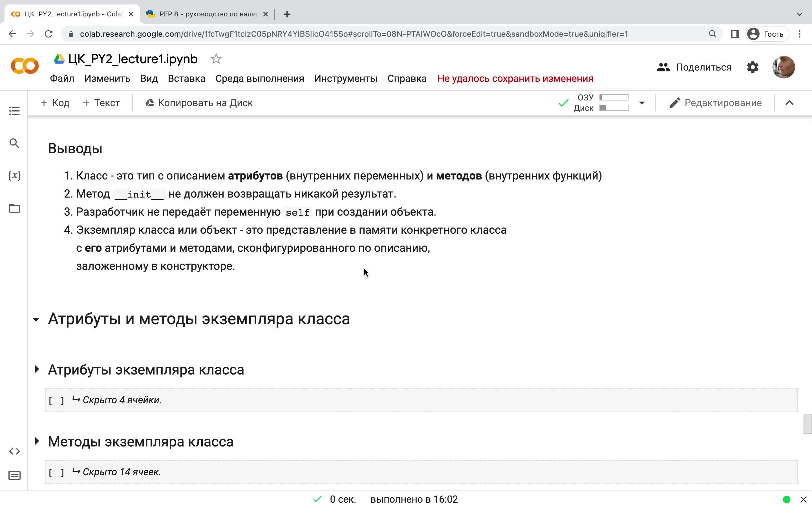Open the find and replace search icon
Image resolution: width=812 pixels, height=508 pixels.
(14, 143)
